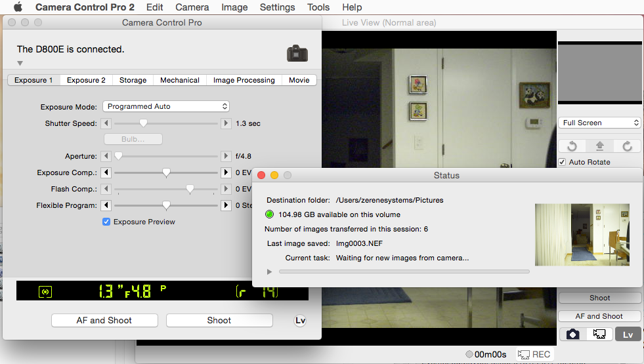The height and width of the screenshot is (364, 644).
Task: Open the Full Screen dropdown in Live View
Action: (599, 123)
